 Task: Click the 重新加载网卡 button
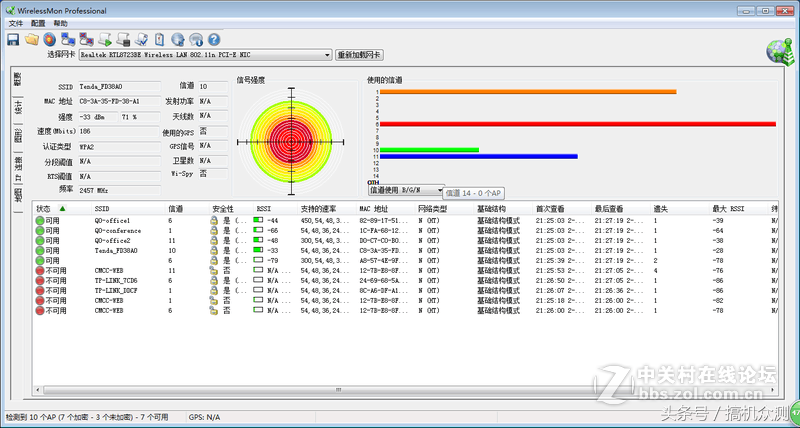click(359, 55)
